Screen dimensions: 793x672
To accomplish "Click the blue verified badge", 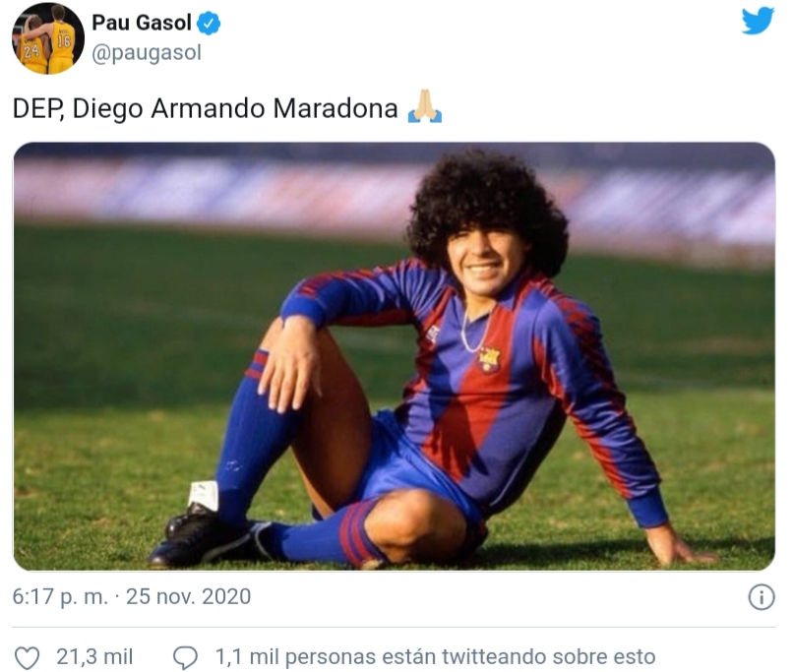I will 209,24.
